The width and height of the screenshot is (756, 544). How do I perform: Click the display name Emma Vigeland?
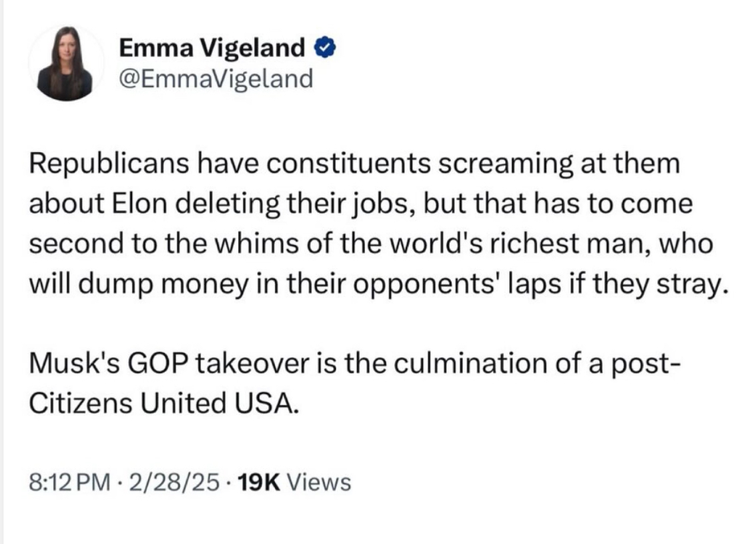point(212,48)
